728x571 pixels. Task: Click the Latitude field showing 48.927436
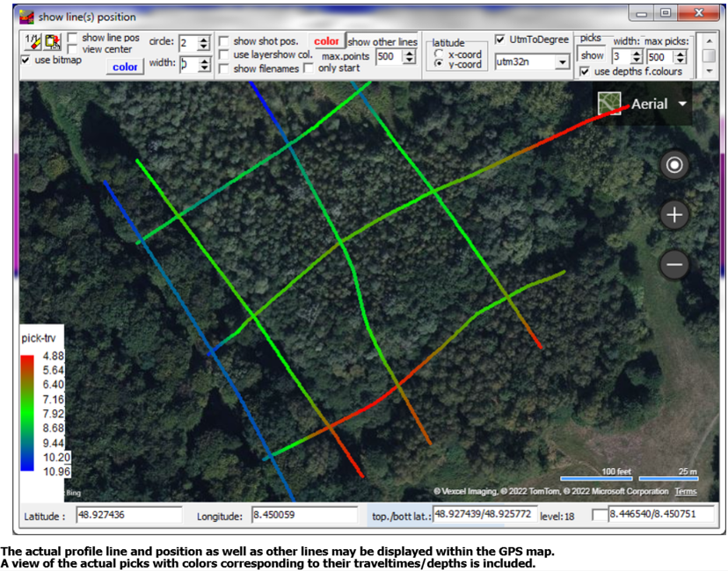(129, 515)
